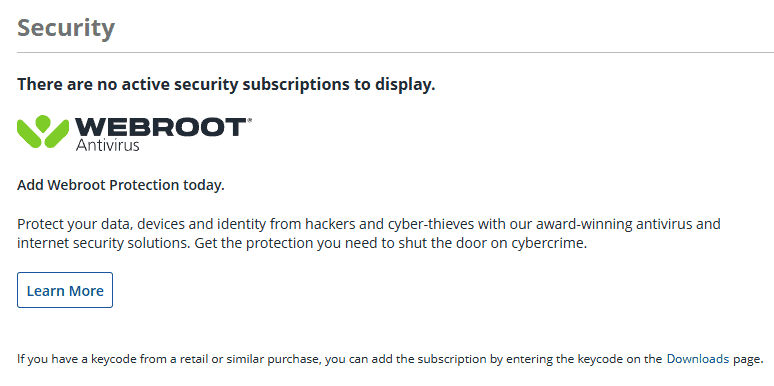Click the horizontal divider below Security

pos(395,52)
